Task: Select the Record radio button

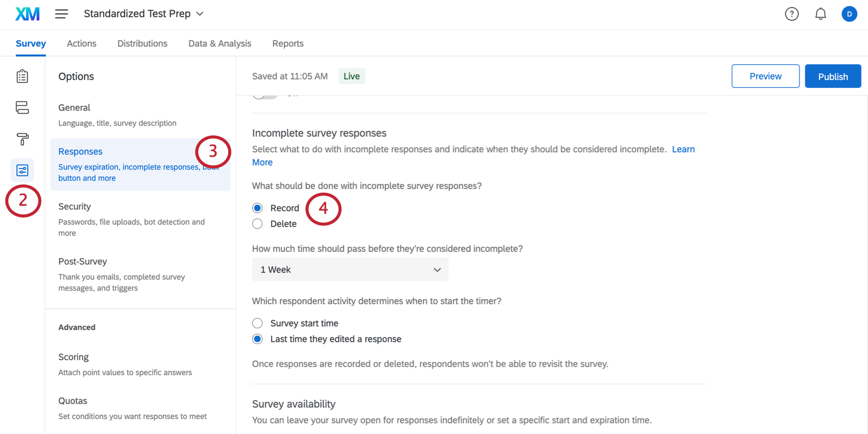Action: pos(258,208)
